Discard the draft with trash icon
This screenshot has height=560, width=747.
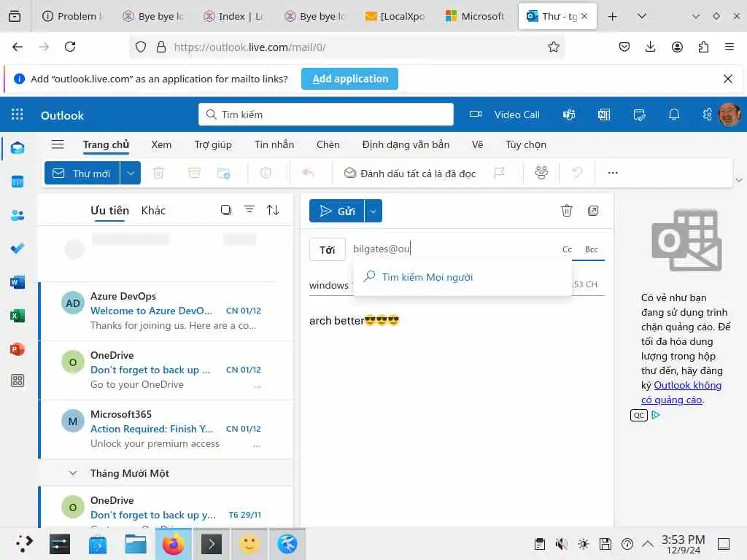coord(566,211)
